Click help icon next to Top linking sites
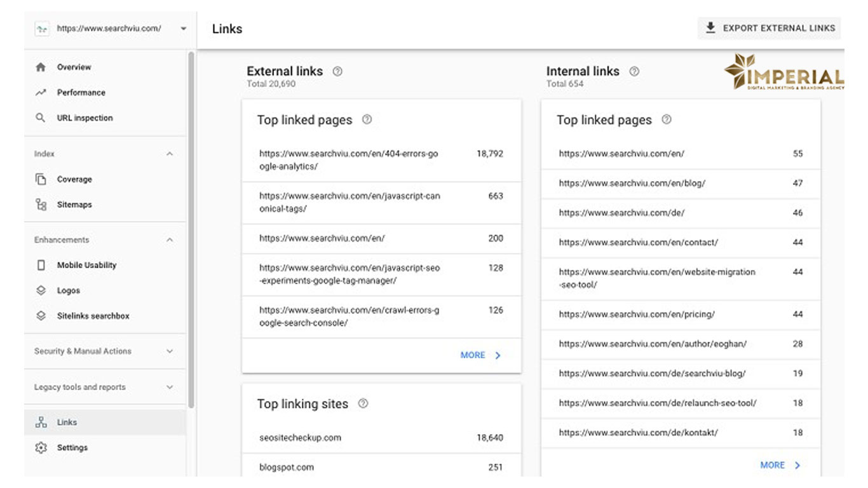 pos(363,403)
